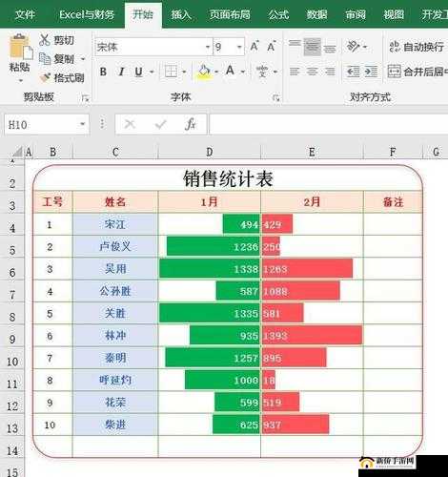
Task: Toggle Bold formatting
Action: 103,72
